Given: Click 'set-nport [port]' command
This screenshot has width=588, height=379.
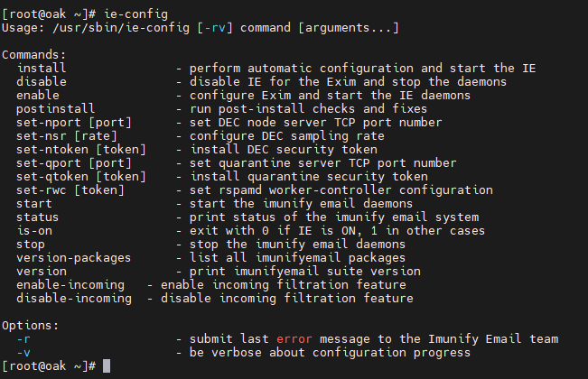Looking at the screenshot, I should pyautogui.click(x=74, y=123).
